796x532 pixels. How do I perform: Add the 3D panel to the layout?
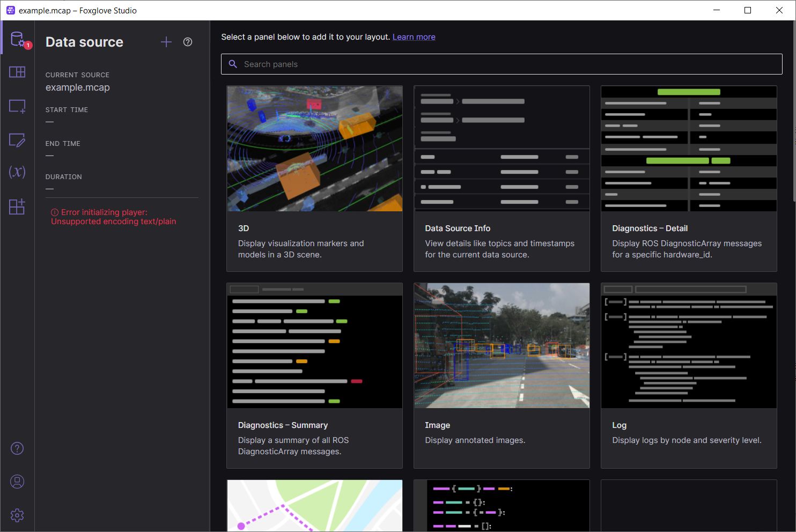(314, 177)
